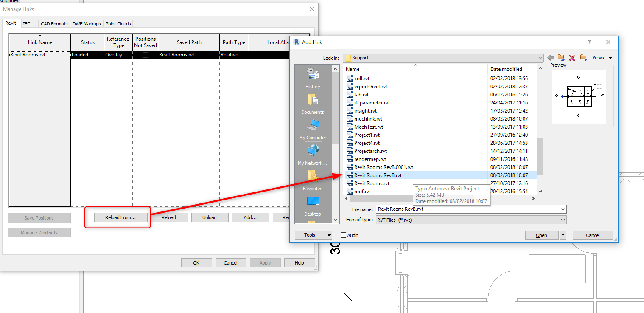Switch to the Revit tab in Manage Links

click(x=11, y=23)
